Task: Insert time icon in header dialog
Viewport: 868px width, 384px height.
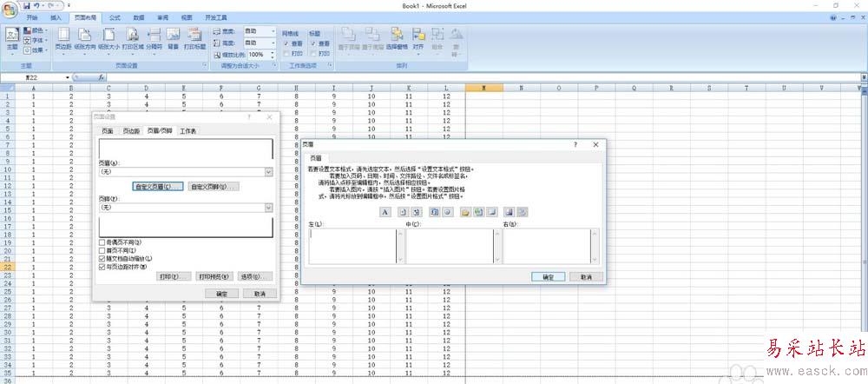Action: click(x=447, y=212)
